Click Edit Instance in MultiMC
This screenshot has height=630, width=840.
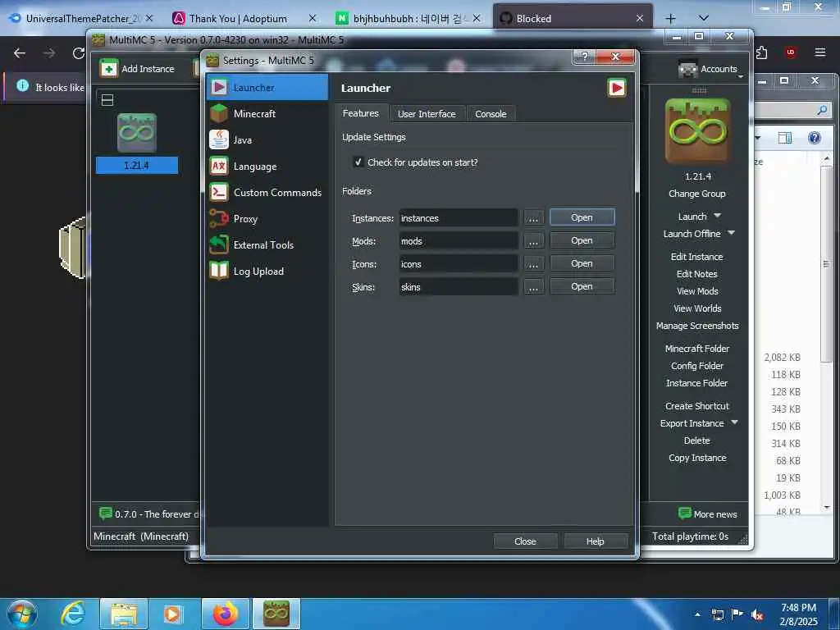(x=697, y=257)
